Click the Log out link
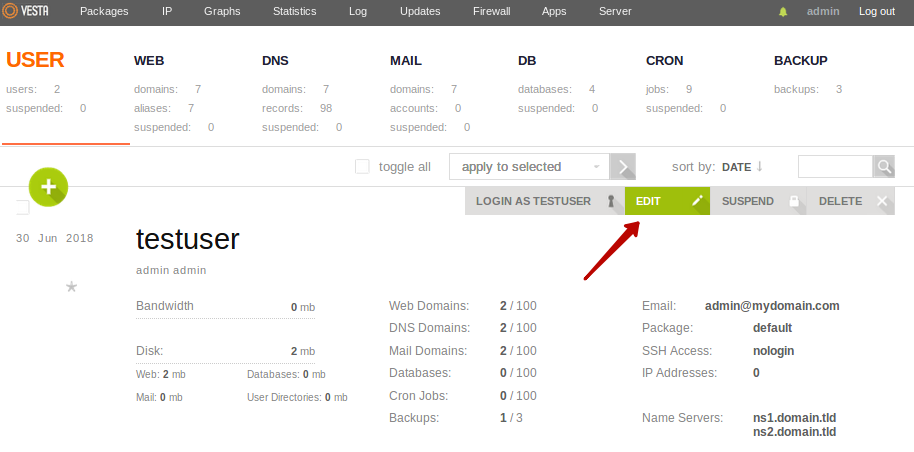This screenshot has width=914, height=452. (x=876, y=12)
